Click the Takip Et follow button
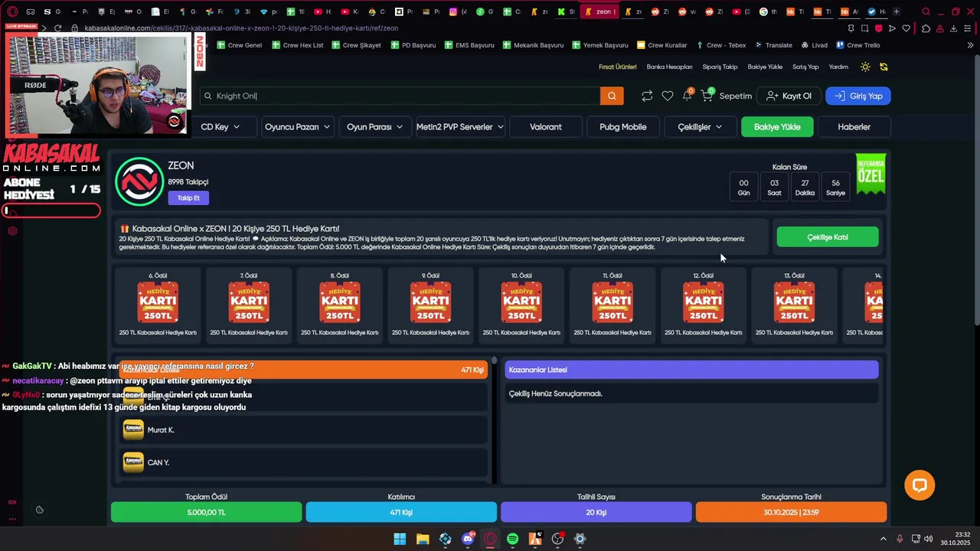 [188, 198]
